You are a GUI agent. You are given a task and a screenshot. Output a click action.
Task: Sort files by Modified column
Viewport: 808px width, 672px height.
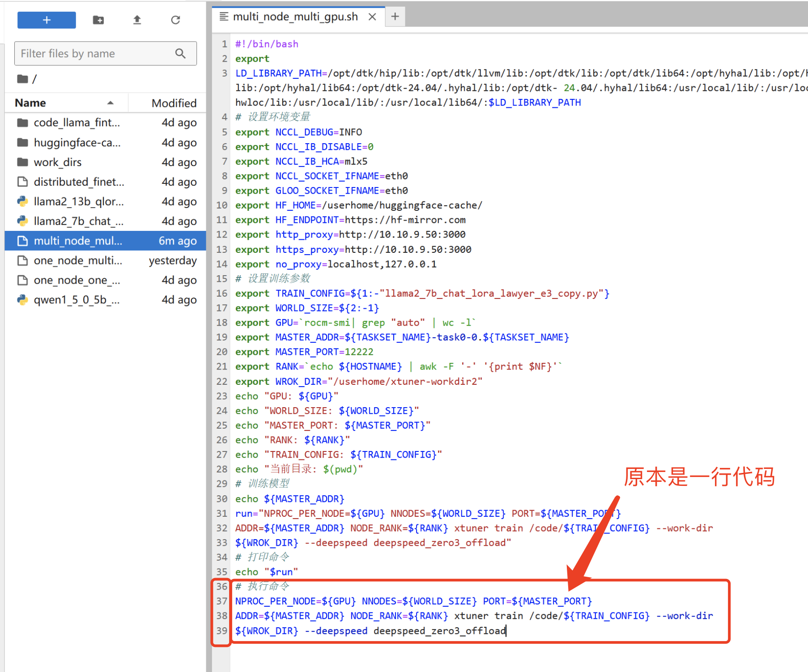click(x=174, y=103)
